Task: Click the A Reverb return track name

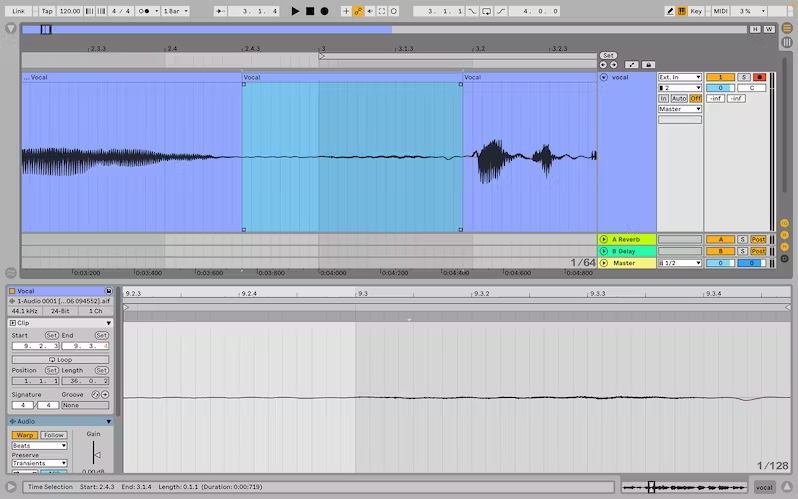Action: pos(626,239)
